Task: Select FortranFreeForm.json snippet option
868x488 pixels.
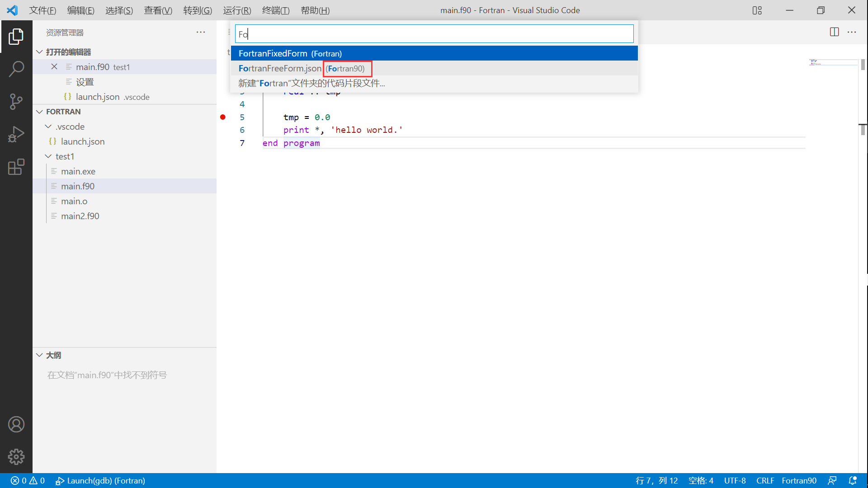Action: coord(280,68)
